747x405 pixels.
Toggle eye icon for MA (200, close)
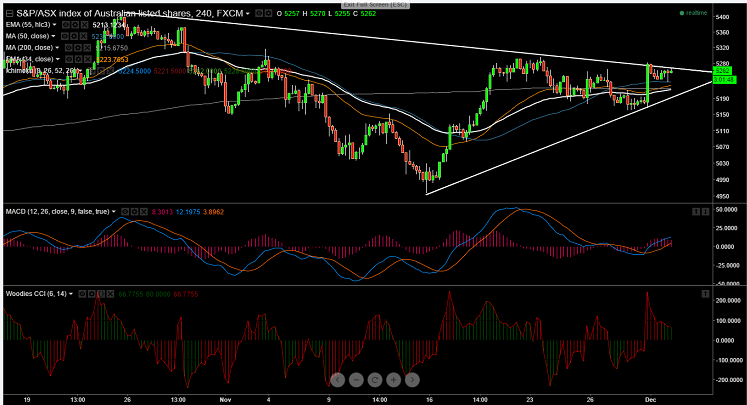(69, 48)
